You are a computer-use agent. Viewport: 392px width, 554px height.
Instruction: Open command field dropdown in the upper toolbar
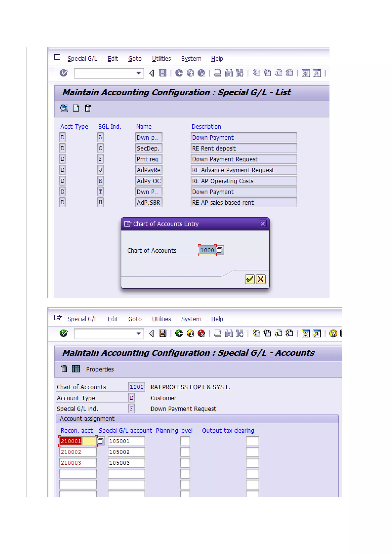[x=139, y=73]
